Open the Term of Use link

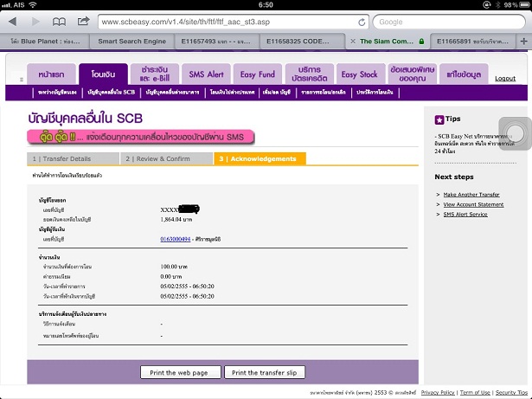(475, 392)
